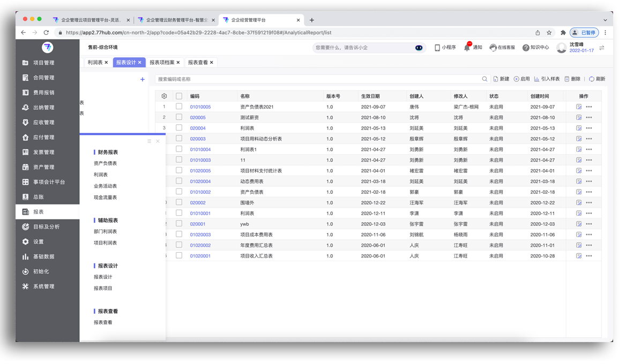Reload page with Chrome refresh button

tap(46, 33)
